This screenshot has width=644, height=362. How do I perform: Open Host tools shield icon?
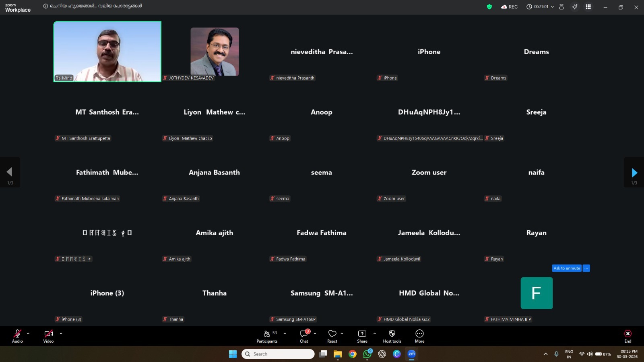pos(392,336)
